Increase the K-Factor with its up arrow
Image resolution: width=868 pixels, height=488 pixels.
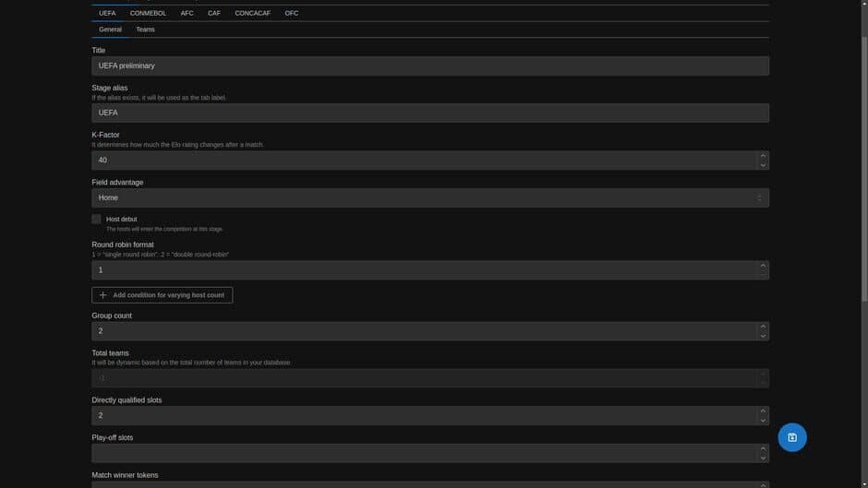pos(763,156)
